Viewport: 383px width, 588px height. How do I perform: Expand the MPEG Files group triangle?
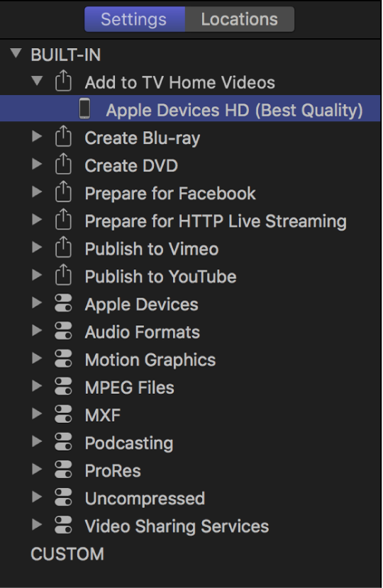point(37,386)
